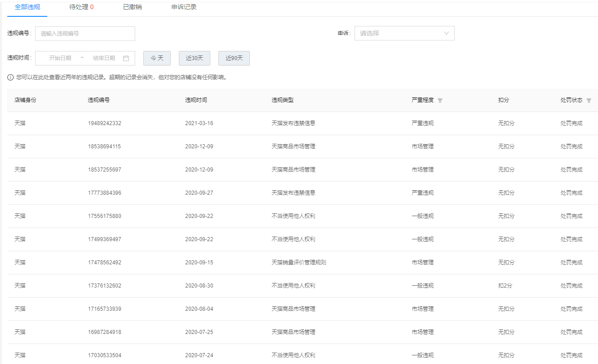598x364 pixels.
Task: Select violation number 18537255697
Action: pyautogui.click(x=105, y=170)
